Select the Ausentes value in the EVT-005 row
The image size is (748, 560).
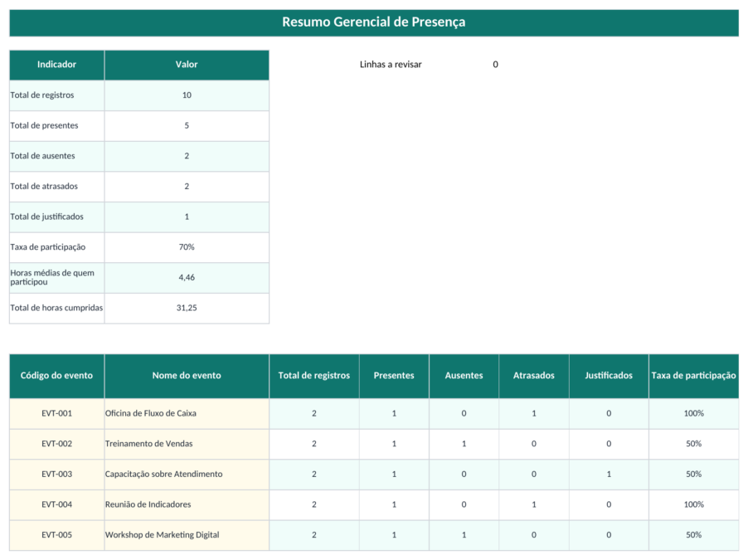coord(464,535)
